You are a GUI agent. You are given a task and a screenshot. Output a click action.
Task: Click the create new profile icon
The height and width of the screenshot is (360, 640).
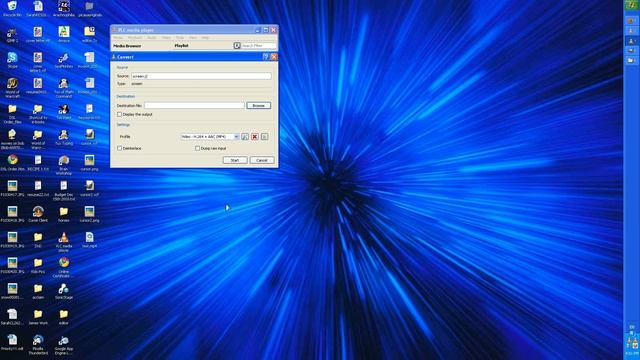tap(264, 137)
